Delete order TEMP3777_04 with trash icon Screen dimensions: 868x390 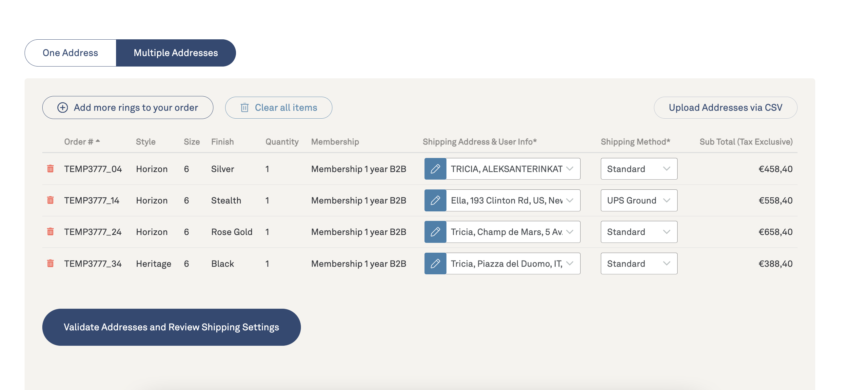coord(50,169)
